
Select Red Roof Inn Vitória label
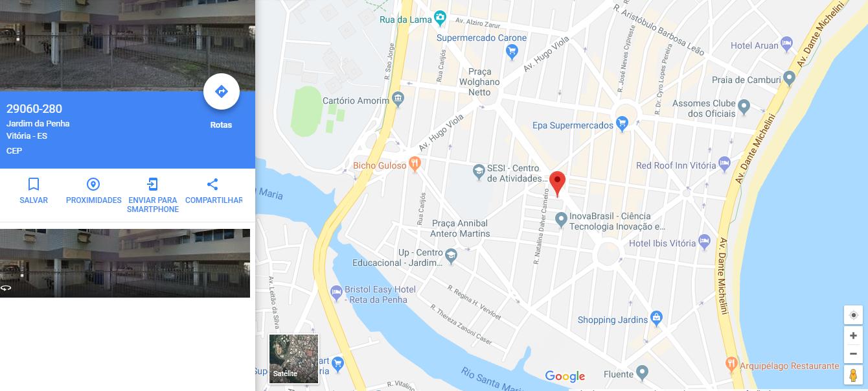(x=676, y=165)
